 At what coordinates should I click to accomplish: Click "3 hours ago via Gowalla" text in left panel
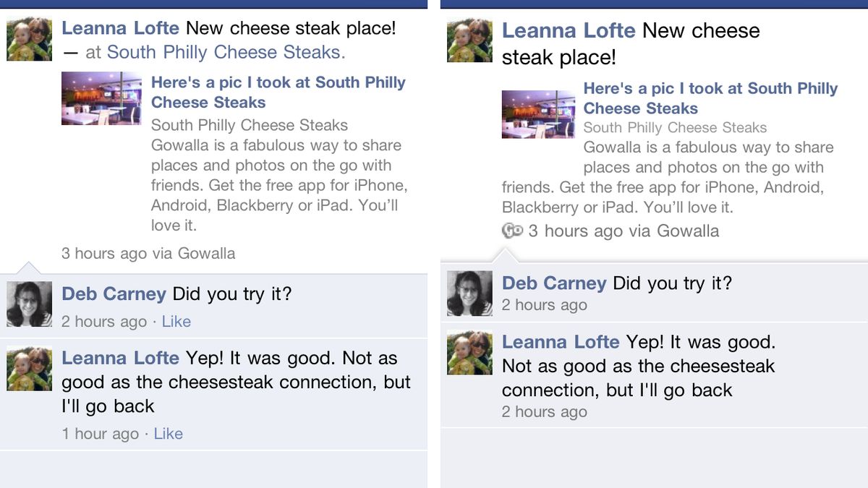[148, 254]
